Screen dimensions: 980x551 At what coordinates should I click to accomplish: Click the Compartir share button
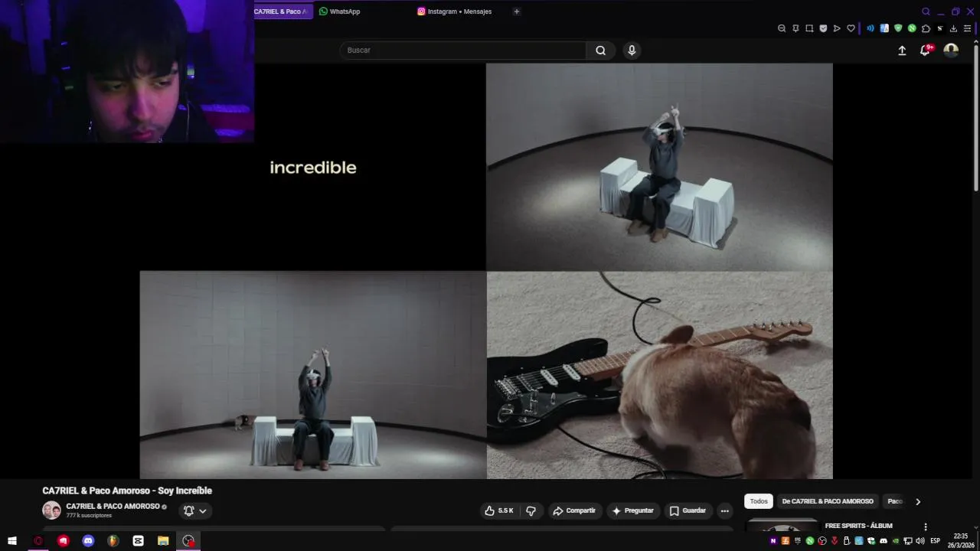click(574, 510)
